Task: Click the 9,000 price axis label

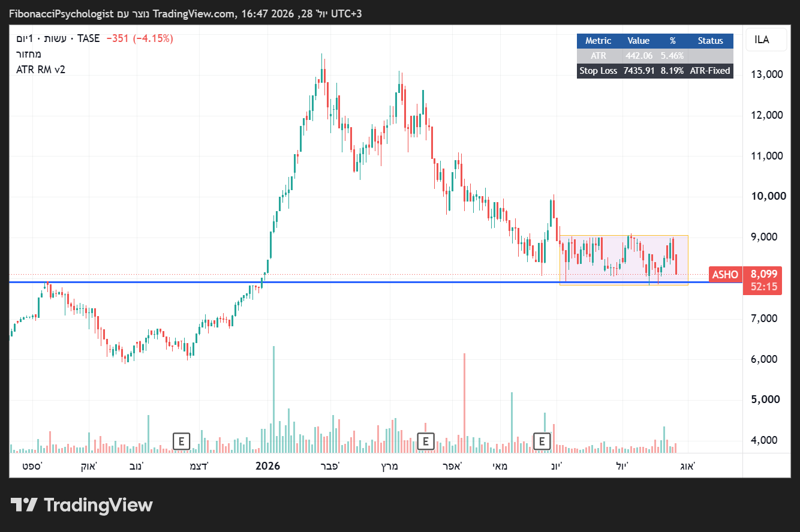Action: pyautogui.click(x=764, y=237)
